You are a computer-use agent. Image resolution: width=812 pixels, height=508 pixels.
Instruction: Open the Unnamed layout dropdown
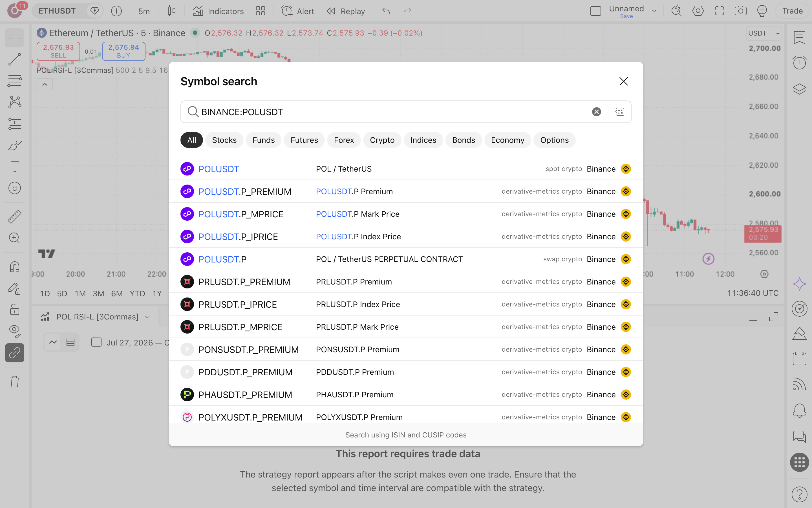[x=654, y=11]
